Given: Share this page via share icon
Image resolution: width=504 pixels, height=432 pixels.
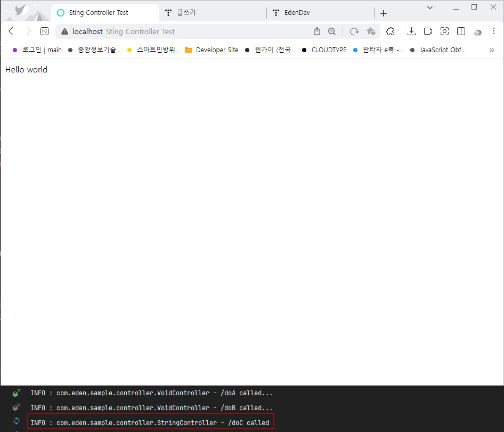Looking at the screenshot, I should [317, 31].
